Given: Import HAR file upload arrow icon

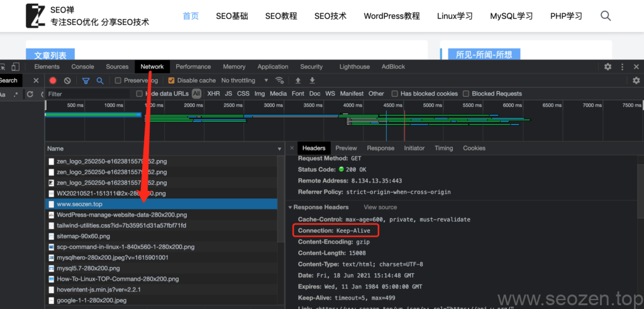Looking at the screenshot, I should pyautogui.click(x=298, y=80).
